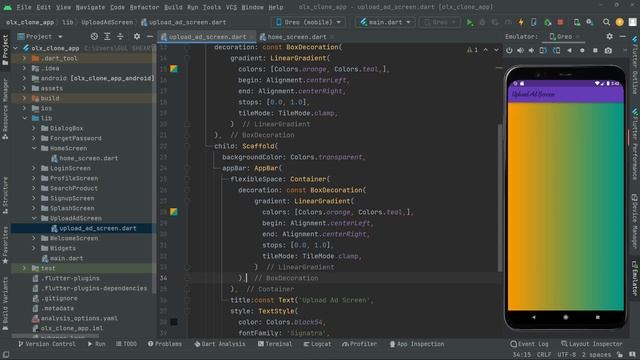The height and width of the screenshot is (360, 640).
Task: Hide the Project panel with minus icon
Action: (x=149, y=36)
